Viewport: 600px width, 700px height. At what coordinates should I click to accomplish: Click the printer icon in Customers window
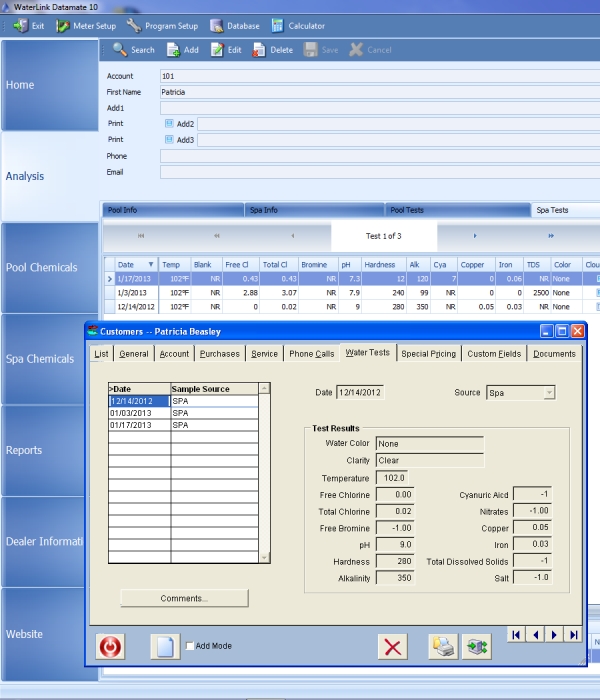pos(443,647)
